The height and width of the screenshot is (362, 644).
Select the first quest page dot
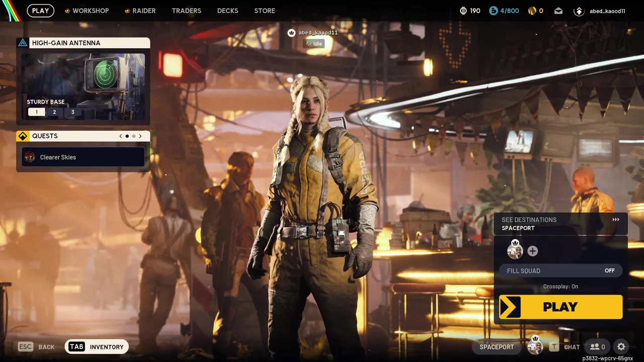tap(127, 136)
